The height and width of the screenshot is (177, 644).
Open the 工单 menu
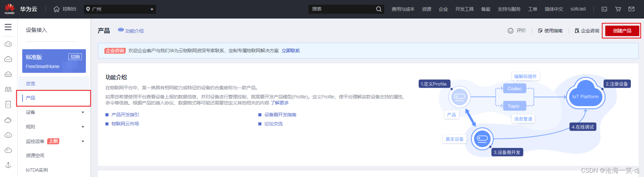533,9
